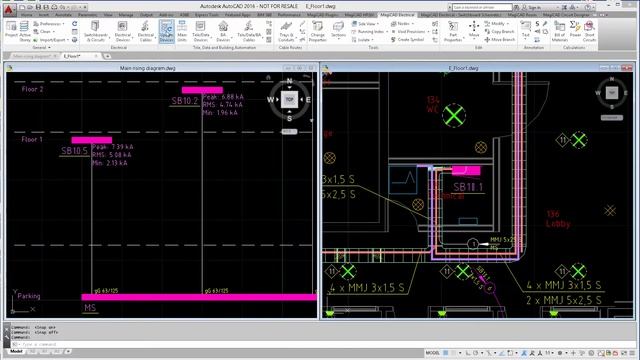Open MagiCAD Electrical - Switchboard Schematics tab
640x360 pixels.
coord(460,15)
